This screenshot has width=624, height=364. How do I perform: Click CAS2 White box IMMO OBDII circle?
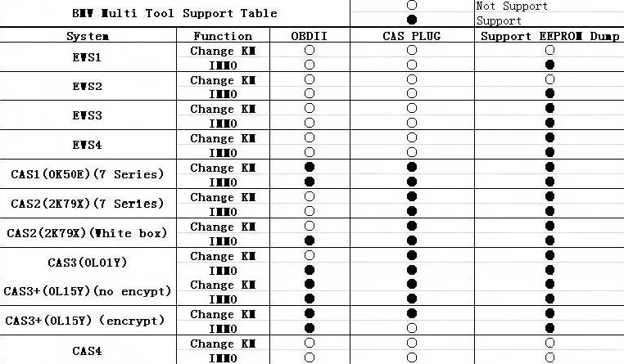tap(310, 240)
